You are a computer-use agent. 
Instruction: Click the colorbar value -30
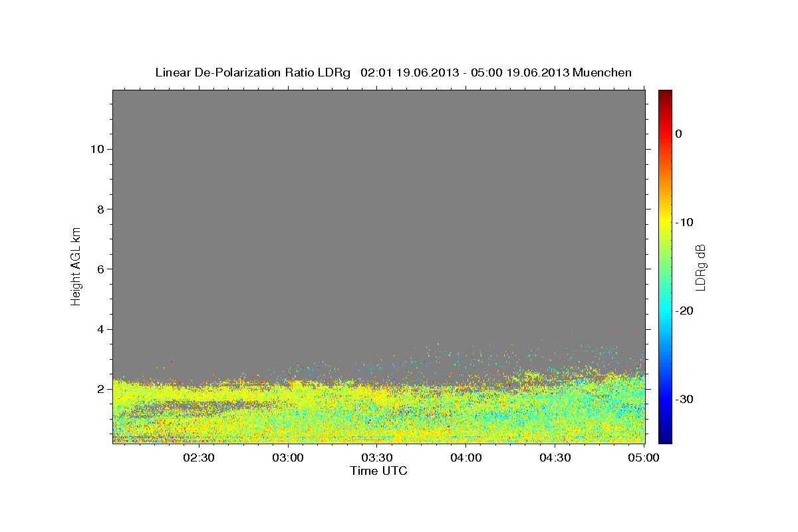[684, 399]
